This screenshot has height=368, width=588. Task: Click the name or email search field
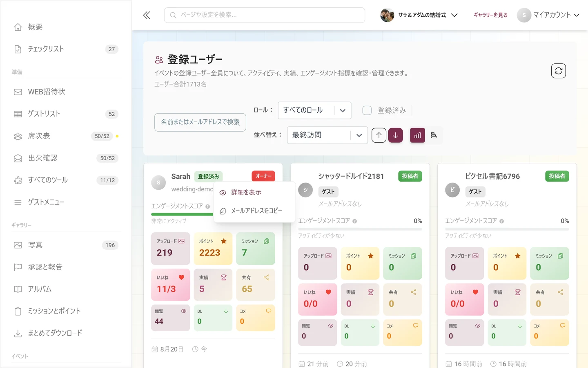coord(200,122)
